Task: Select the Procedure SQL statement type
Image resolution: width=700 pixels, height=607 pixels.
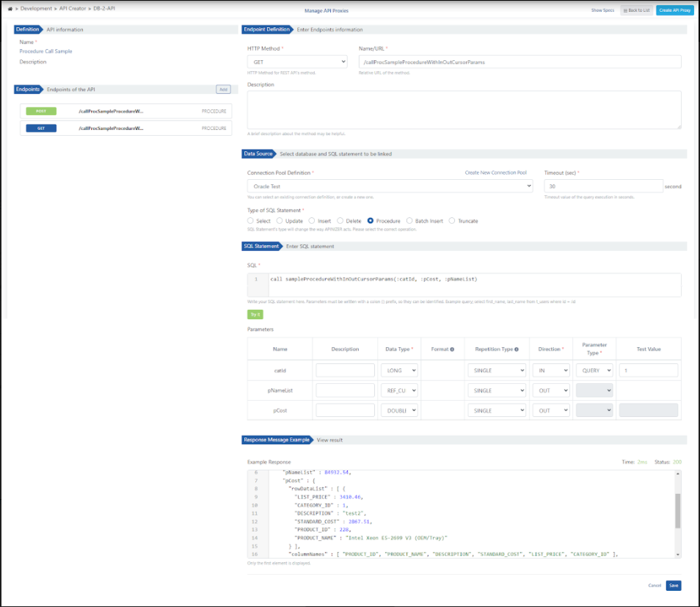Action: [371, 220]
